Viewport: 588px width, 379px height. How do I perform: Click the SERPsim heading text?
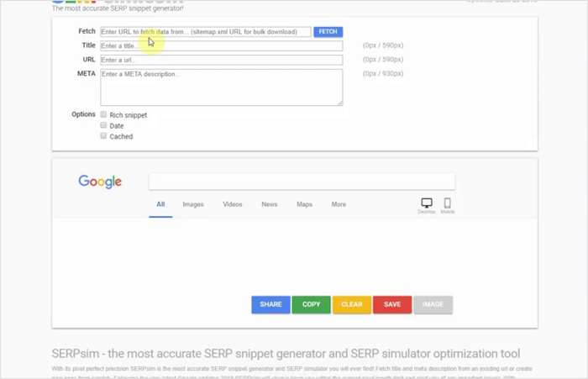tap(286, 354)
